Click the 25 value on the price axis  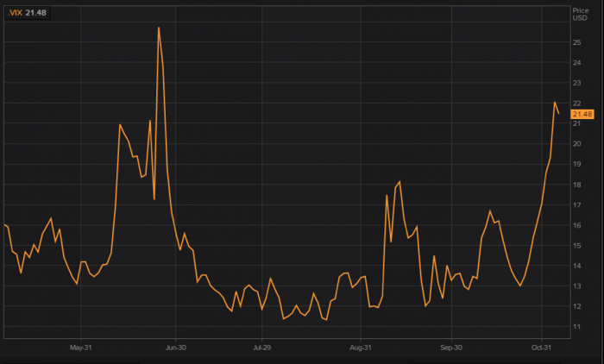[576, 42]
